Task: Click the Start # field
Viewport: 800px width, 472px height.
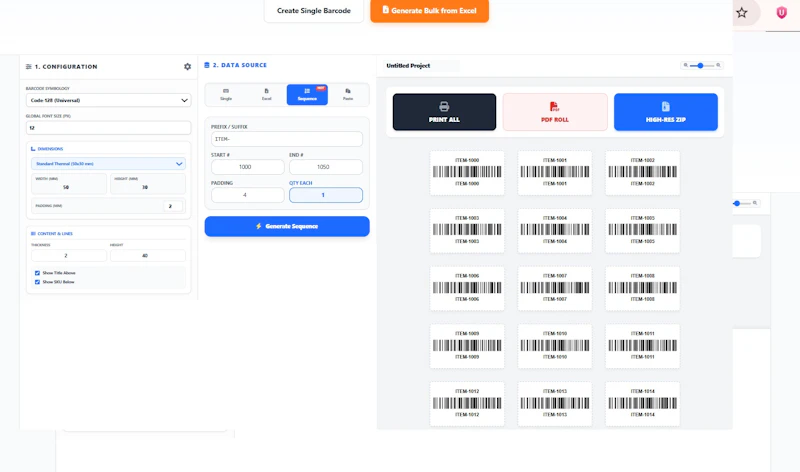Action: click(247, 167)
